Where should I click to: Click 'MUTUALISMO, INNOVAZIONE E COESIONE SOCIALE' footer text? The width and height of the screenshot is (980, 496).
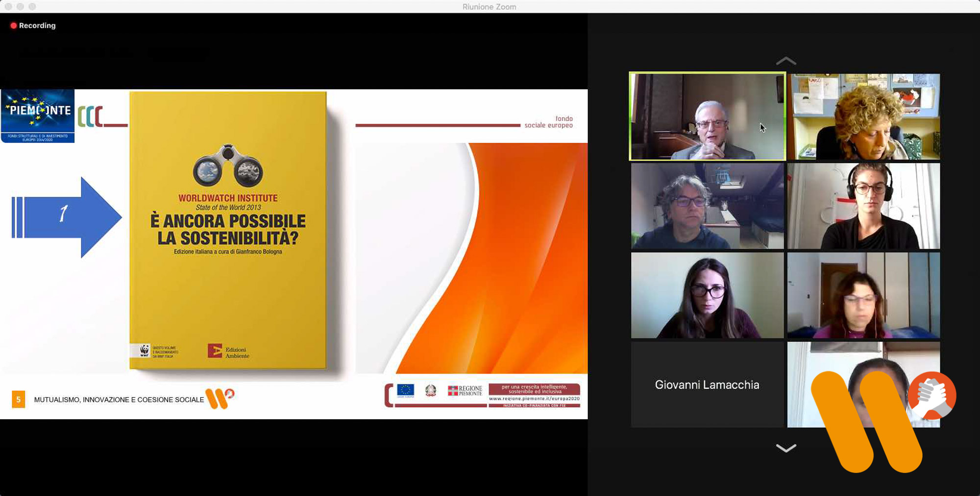tap(119, 400)
